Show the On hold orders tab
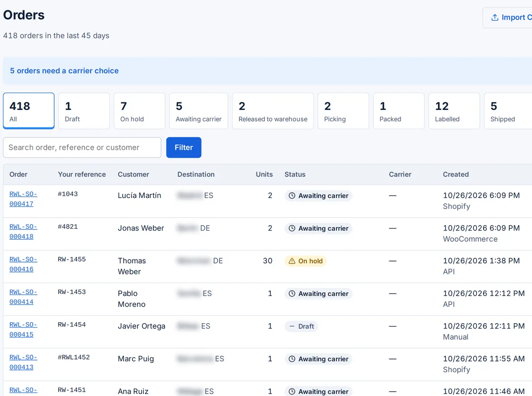 (139, 111)
